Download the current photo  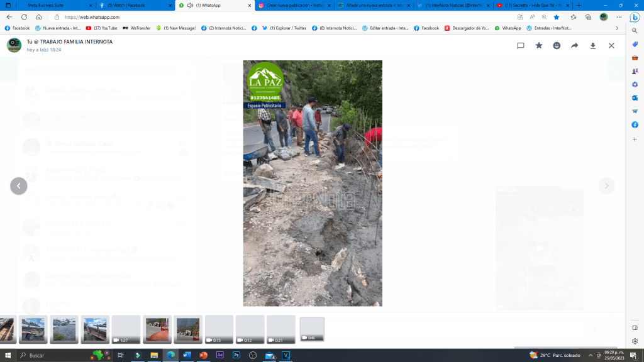coord(592,46)
